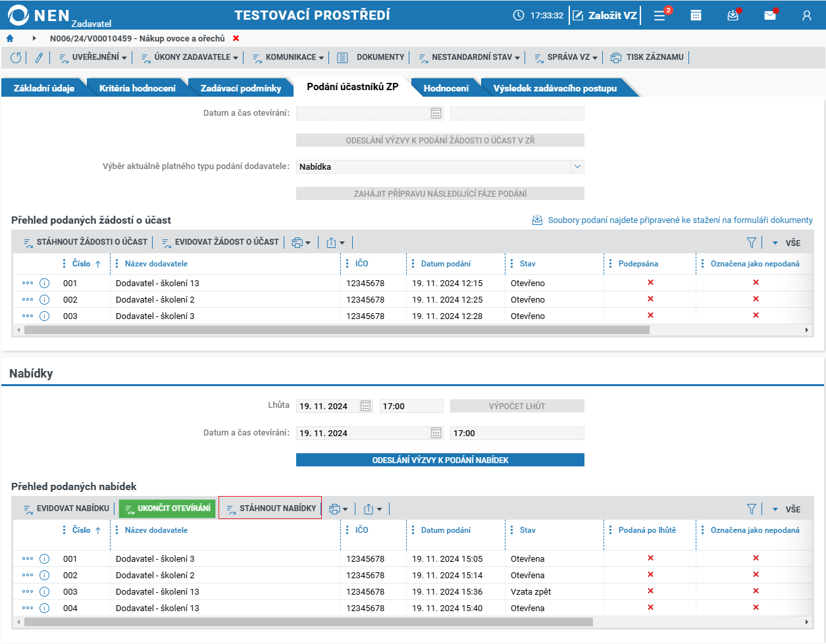Open Dokumenty from the toolbar
The width and height of the screenshot is (826, 644).
point(371,57)
